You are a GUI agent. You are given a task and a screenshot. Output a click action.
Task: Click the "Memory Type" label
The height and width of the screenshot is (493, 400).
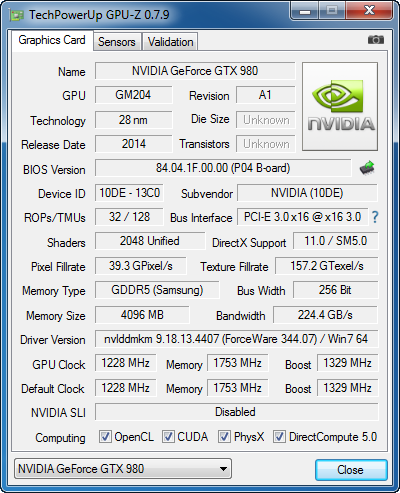point(54,291)
